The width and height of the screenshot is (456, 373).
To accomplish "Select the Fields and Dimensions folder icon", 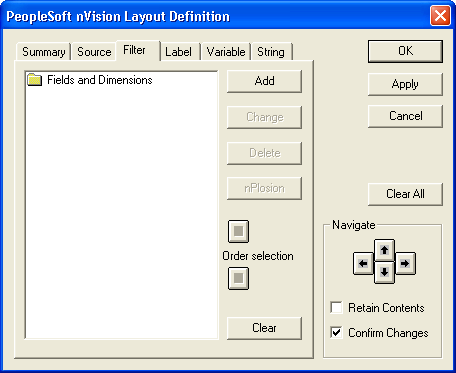I will (35, 80).
